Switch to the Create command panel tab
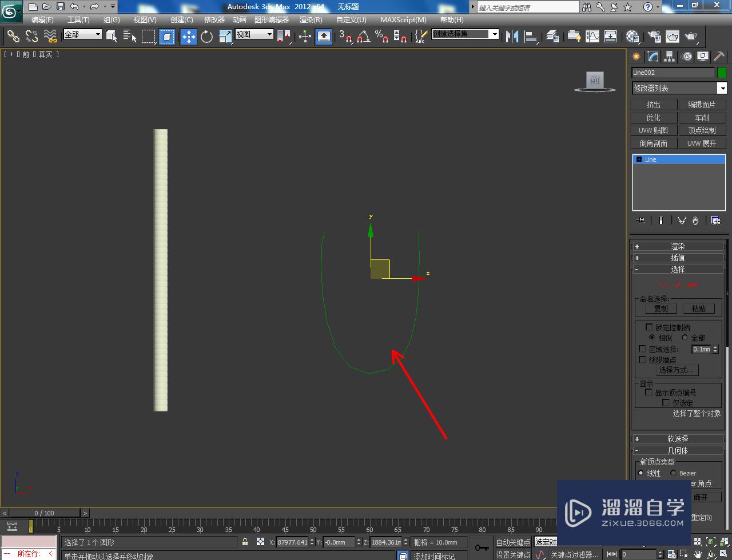The width and height of the screenshot is (732, 560). pos(636,57)
